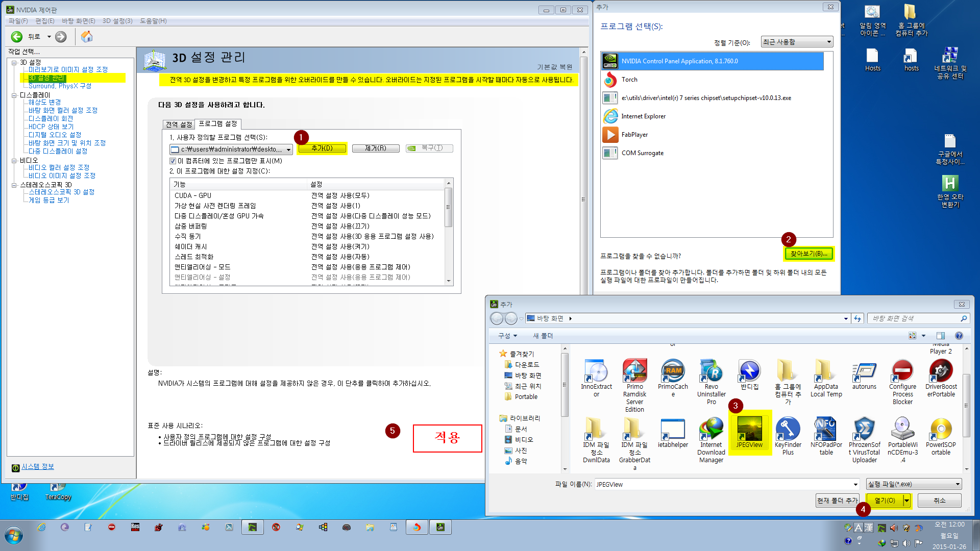Click the Windows Start orb
Image resolution: width=980 pixels, height=551 pixels.
tap(14, 536)
